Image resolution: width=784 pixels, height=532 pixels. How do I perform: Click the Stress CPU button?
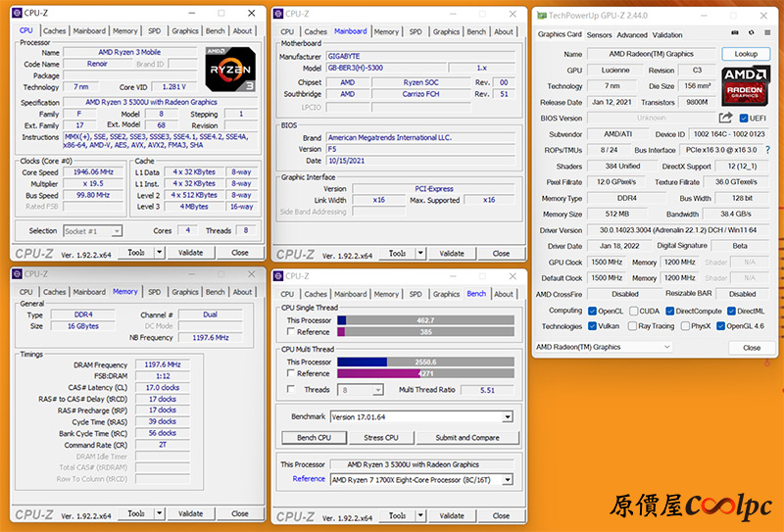381,438
